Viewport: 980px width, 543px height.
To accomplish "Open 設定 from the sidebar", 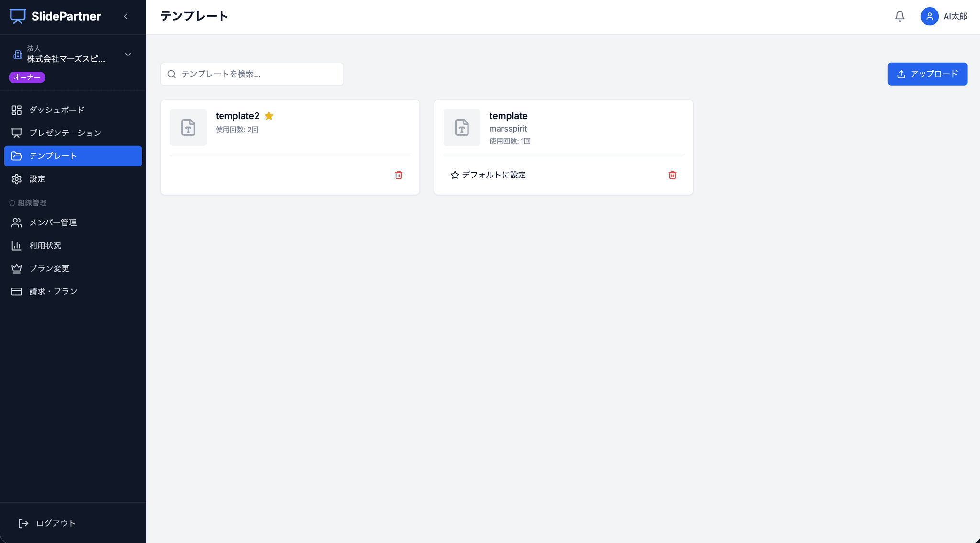I will (37, 179).
